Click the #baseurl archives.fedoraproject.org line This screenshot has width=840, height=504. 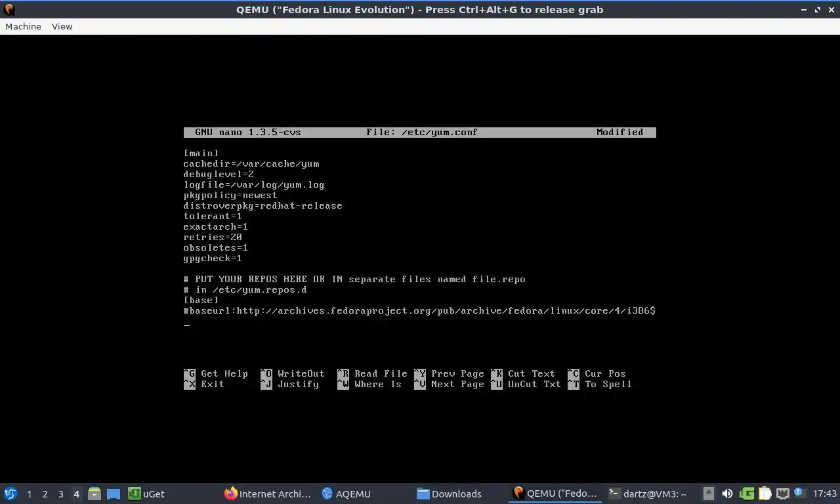419,310
